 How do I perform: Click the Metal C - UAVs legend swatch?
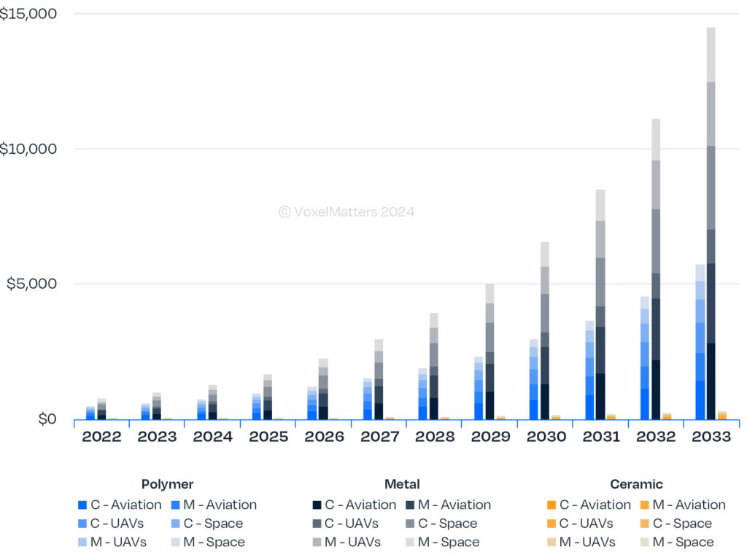[x=317, y=524]
